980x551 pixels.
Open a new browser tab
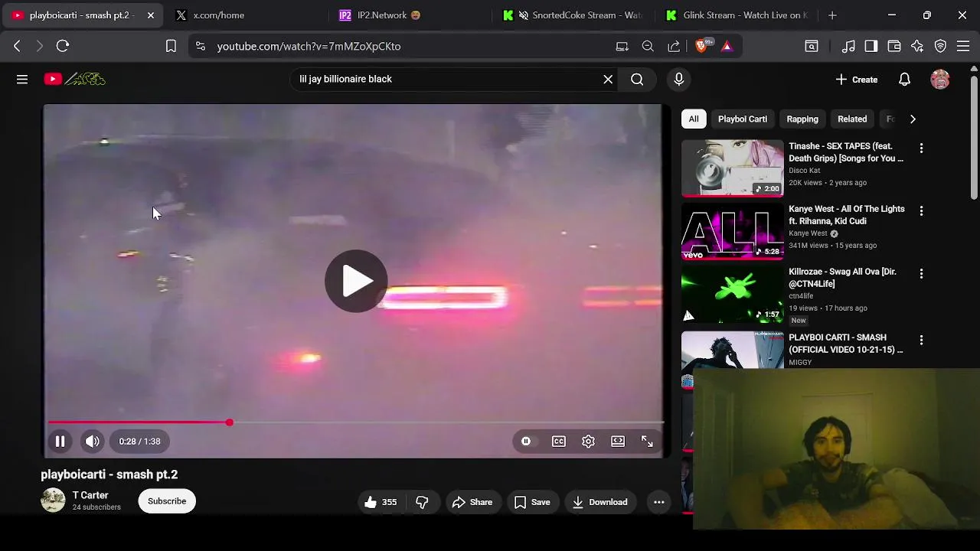(832, 15)
